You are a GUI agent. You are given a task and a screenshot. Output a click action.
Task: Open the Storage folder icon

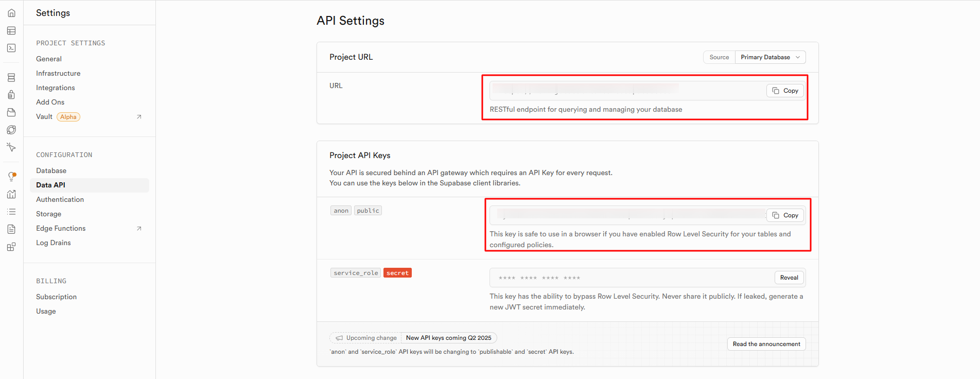pos(11,112)
